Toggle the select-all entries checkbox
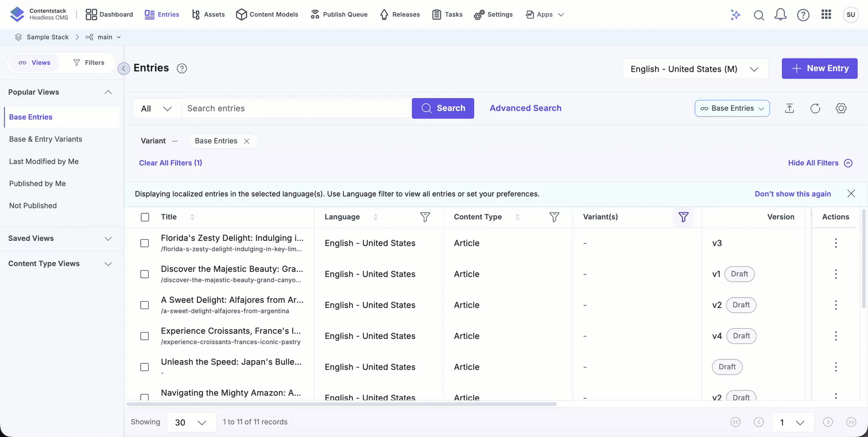The image size is (868, 437). pyautogui.click(x=145, y=217)
